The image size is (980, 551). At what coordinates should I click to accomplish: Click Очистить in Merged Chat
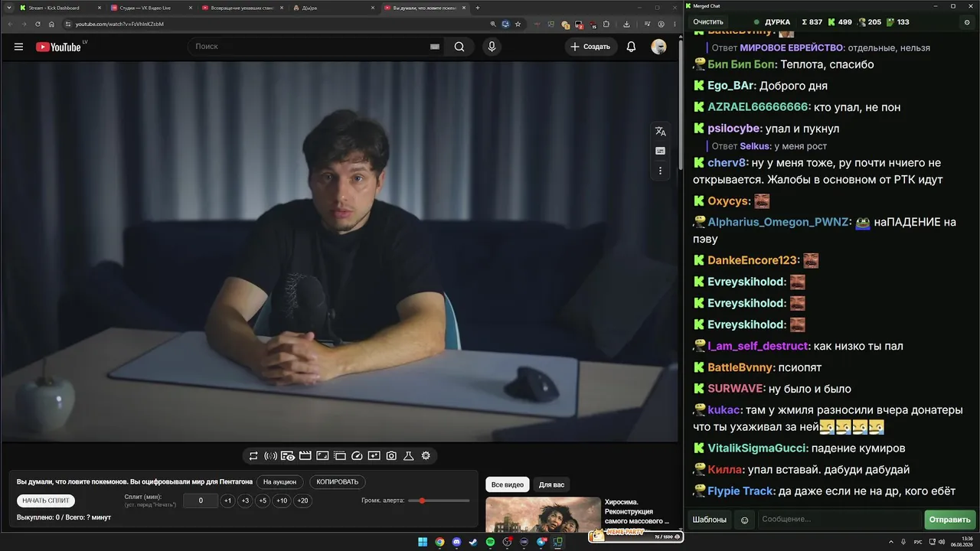[708, 22]
